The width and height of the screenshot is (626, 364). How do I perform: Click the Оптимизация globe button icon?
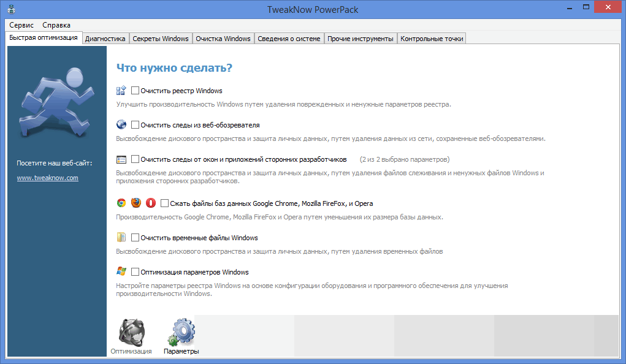pos(132,332)
